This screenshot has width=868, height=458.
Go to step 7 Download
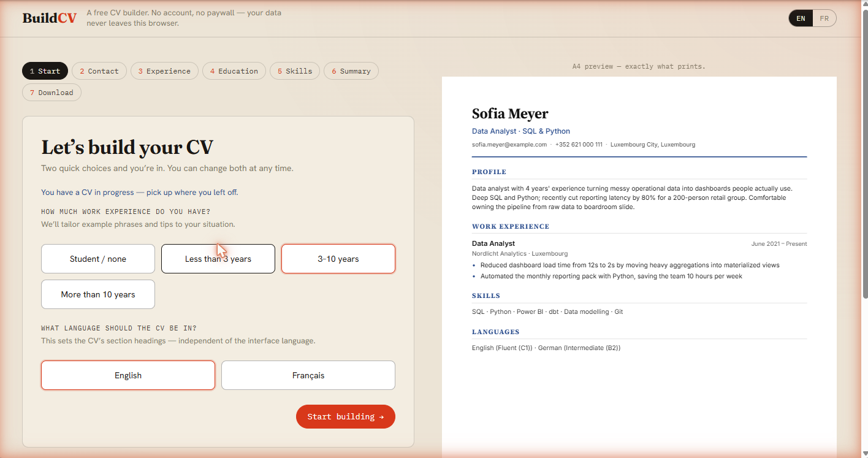(51, 93)
